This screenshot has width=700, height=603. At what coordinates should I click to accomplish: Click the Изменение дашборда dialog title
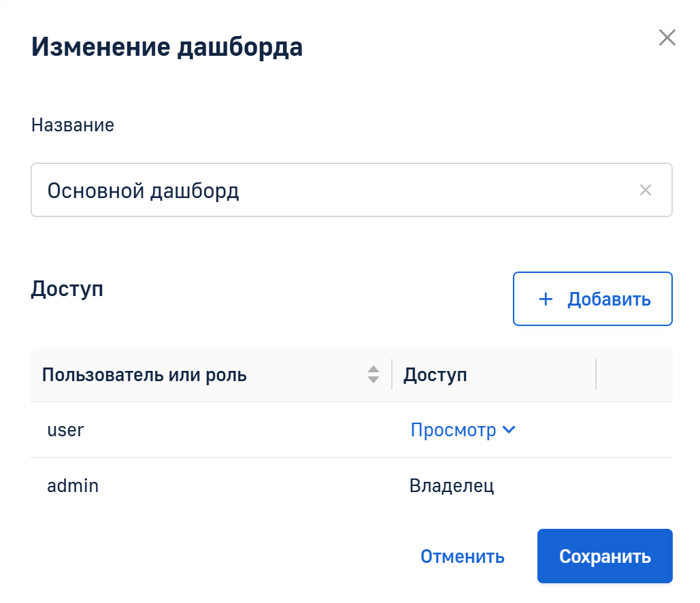click(167, 48)
